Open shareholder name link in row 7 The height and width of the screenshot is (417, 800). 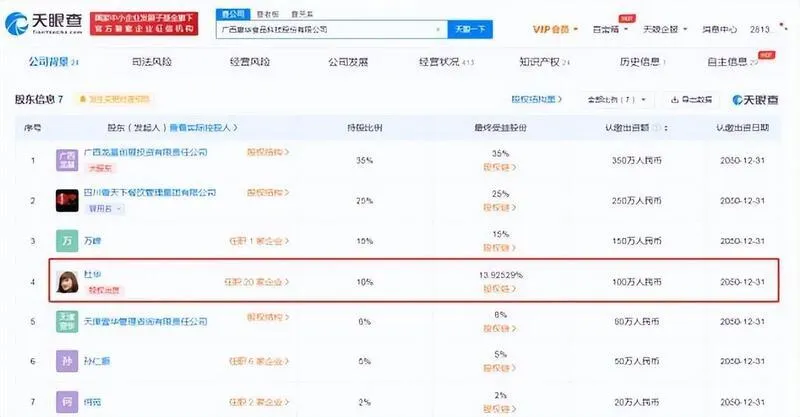tap(92, 402)
